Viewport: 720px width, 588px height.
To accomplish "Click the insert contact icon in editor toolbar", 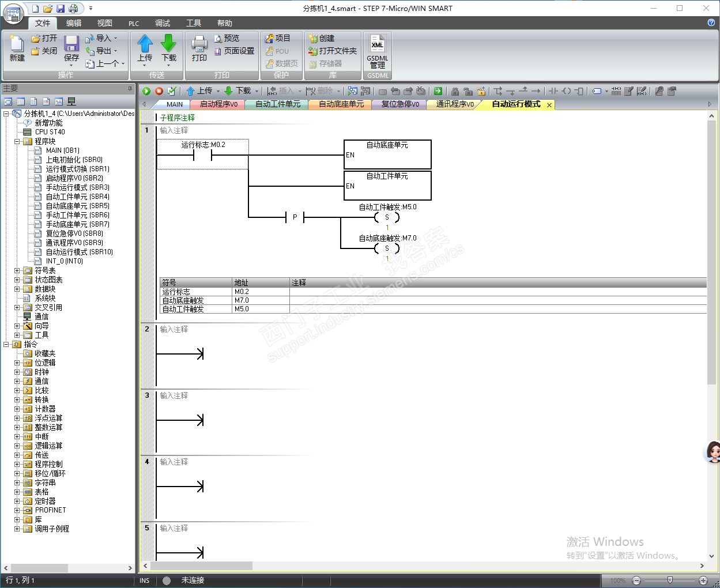I will (x=553, y=91).
